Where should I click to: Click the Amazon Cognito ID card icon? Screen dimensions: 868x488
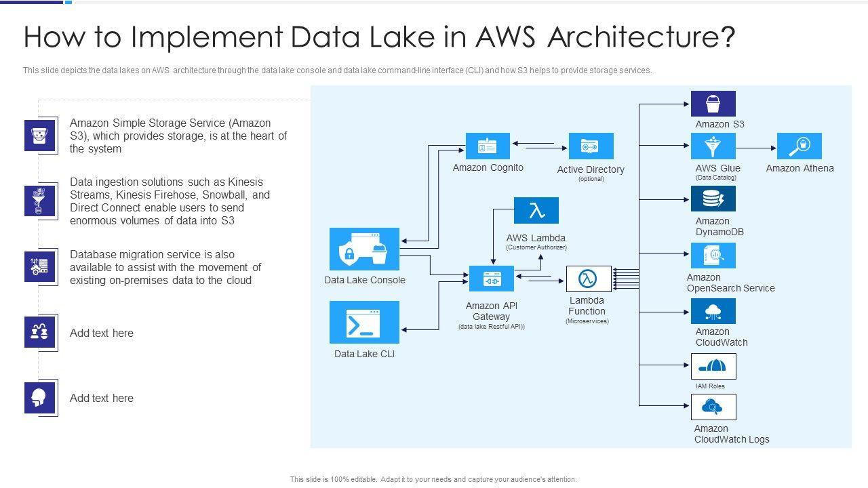[488, 146]
